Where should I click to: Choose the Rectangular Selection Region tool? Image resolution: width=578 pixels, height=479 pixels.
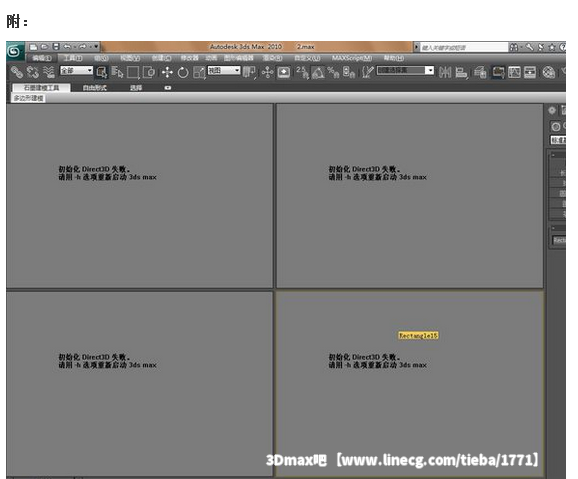pyautogui.click(x=133, y=72)
